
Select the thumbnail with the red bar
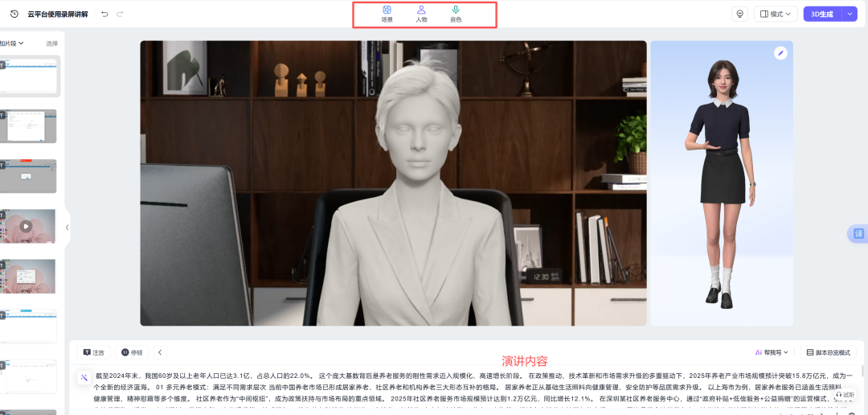tap(30, 176)
